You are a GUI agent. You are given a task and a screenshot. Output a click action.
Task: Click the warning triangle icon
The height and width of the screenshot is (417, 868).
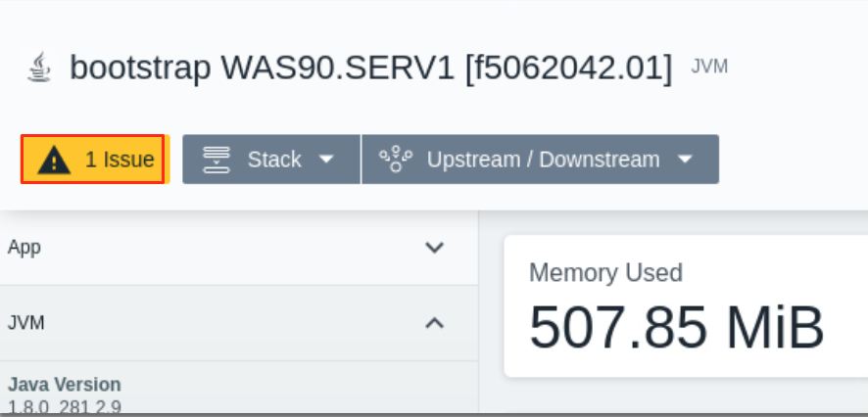(x=55, y=160)
